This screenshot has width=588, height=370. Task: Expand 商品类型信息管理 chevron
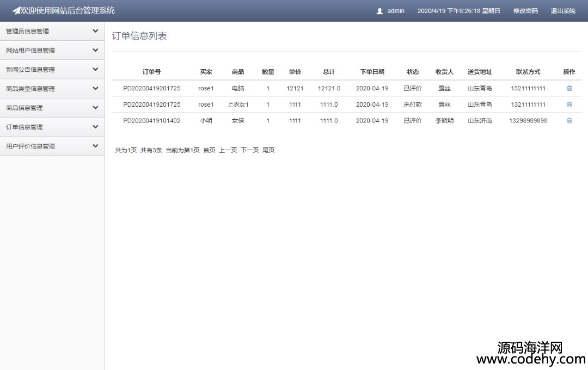[x=95, y=89]
